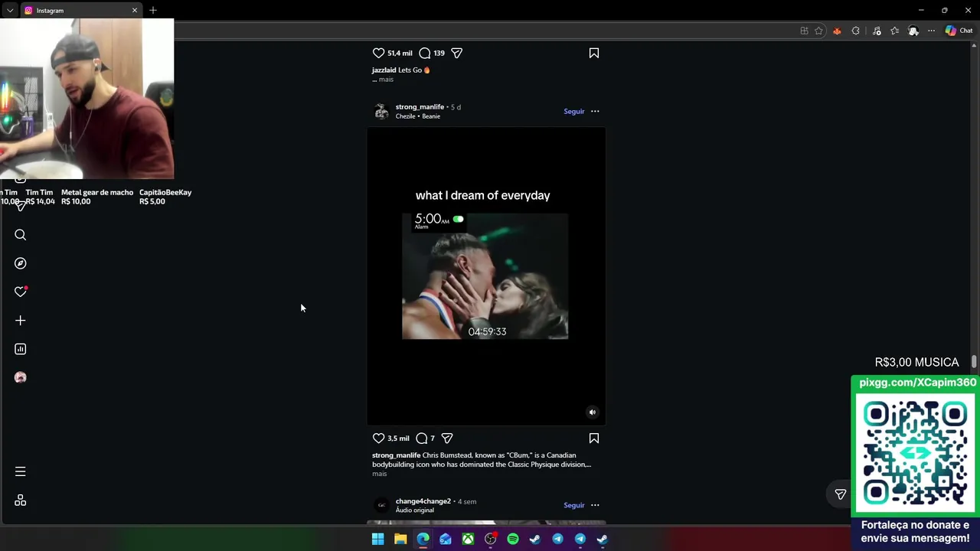
Task: Open the Explore compass icon
Action: coord(21,263)
